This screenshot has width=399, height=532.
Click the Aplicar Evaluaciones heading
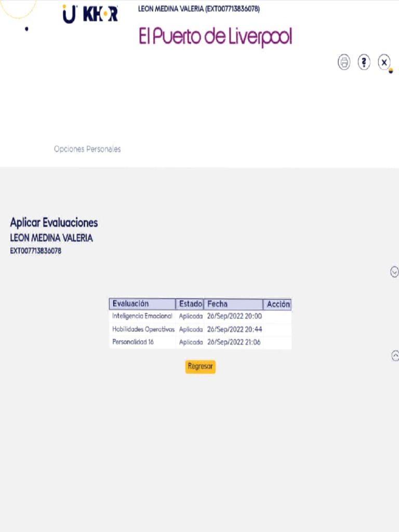pos(54,222)
